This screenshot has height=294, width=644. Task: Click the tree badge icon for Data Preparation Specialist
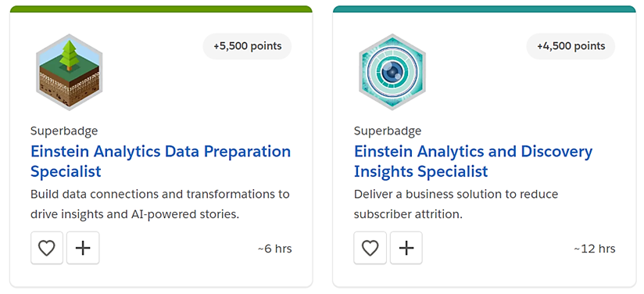(69, 72)
